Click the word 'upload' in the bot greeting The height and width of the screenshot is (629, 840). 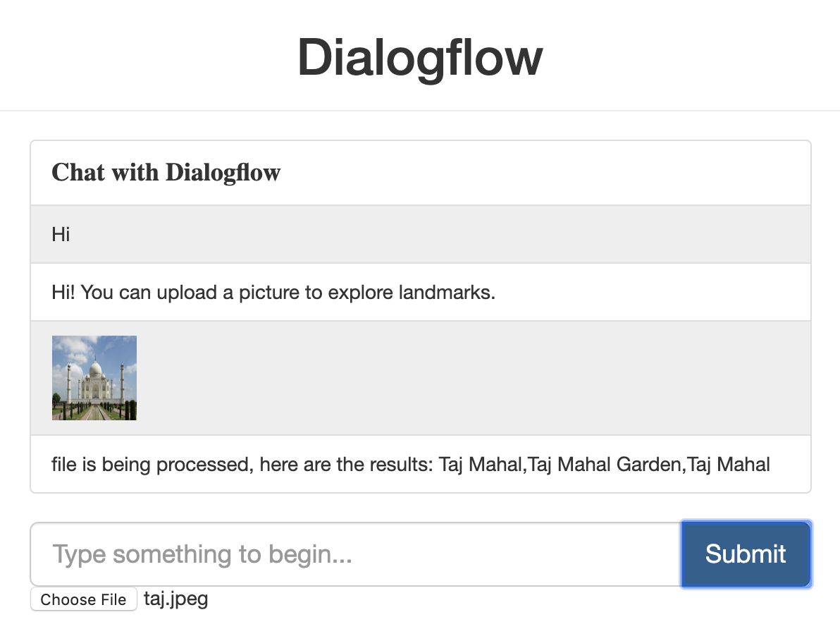point(184,292)
